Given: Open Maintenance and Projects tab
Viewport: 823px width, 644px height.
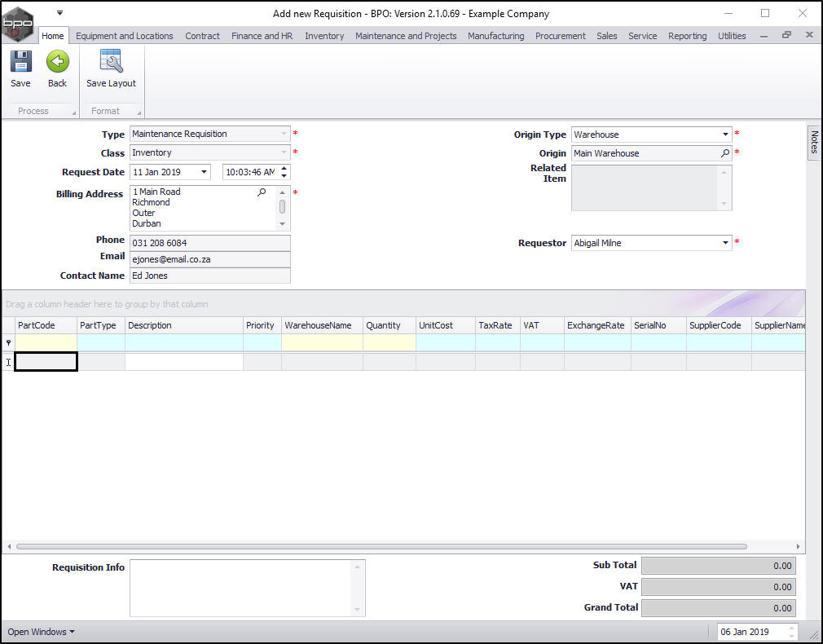Looking at the screenshot, I should (x=406, y=36).
